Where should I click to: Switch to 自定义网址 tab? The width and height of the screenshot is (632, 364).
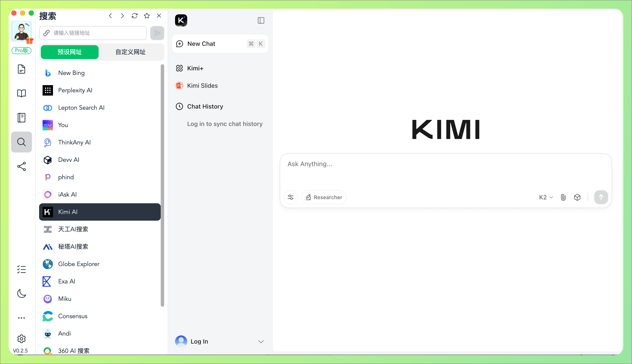[130, 52]
